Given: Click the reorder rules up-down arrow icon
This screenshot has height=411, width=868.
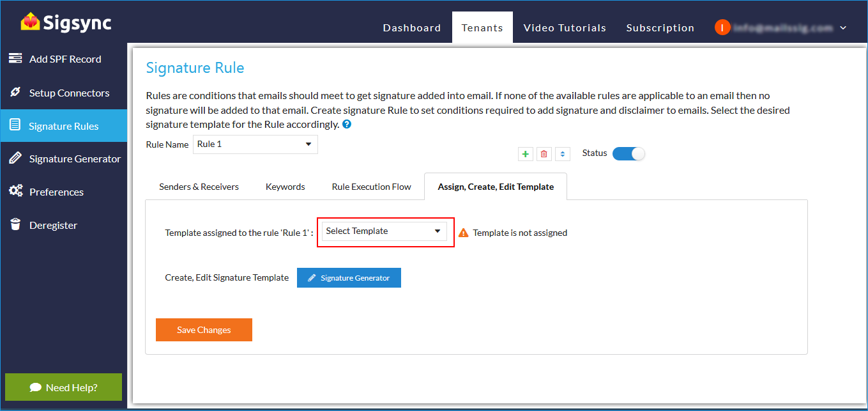Looking at the screenshot, I should [x=562, y=154].
